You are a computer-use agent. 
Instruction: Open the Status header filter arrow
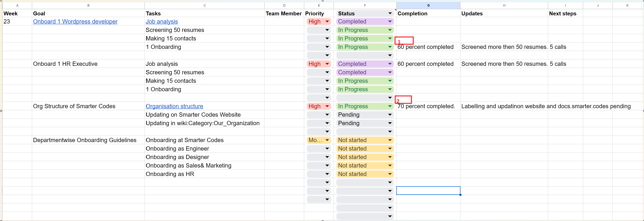point(390,13)
